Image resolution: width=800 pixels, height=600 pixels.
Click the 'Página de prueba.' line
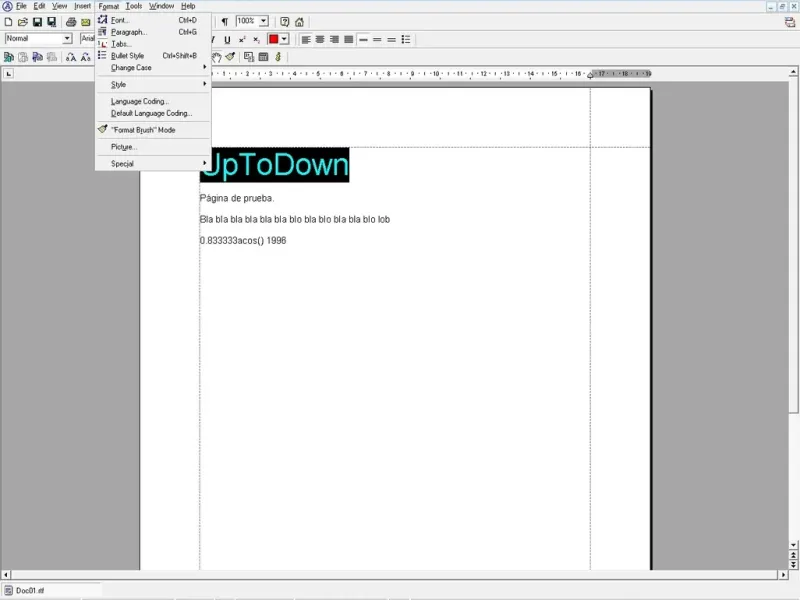pos(237,198)
